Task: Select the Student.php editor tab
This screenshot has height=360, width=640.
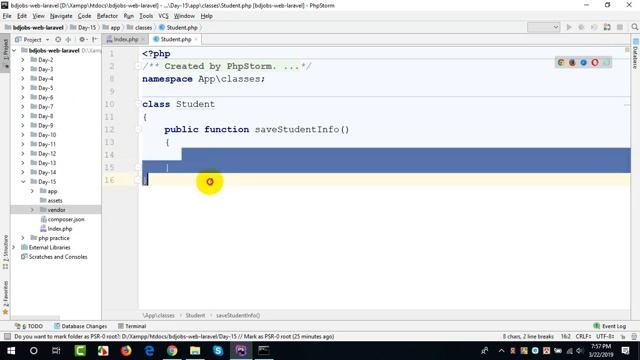Action: [x=176, y=39]
